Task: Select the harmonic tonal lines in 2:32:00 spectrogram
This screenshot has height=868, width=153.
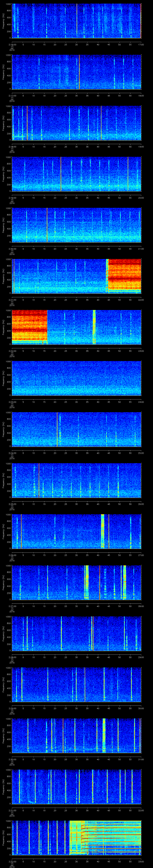Action: coord(111,837)
